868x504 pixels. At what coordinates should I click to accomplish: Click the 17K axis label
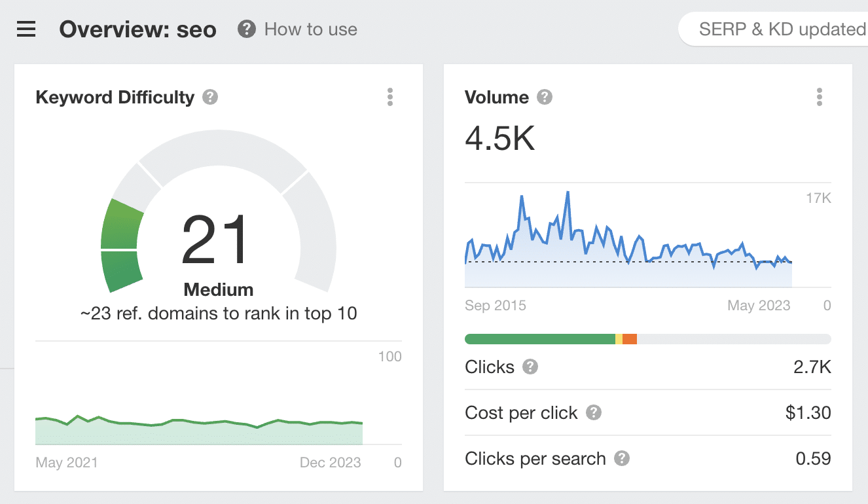(819, 198)
